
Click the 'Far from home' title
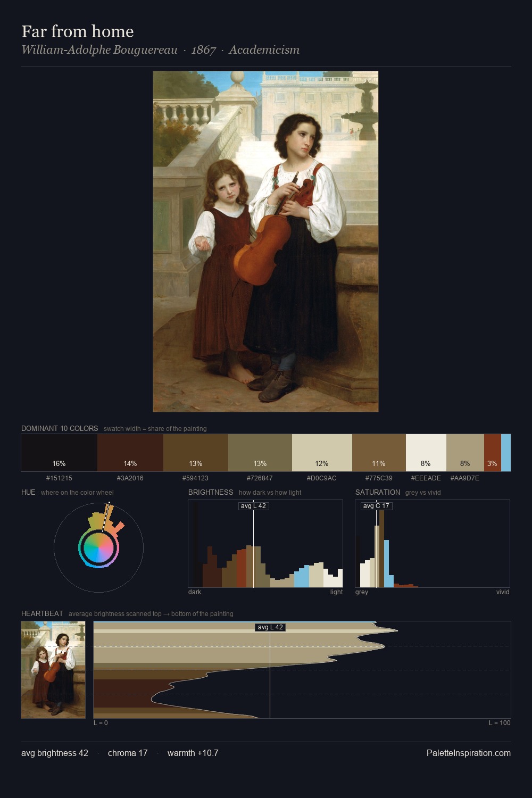(x=77, y=31)
